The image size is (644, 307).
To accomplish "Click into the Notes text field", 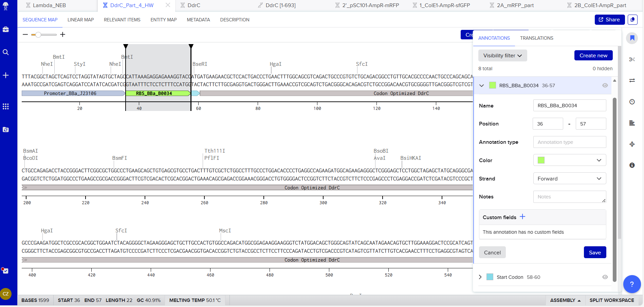I will click(569, 197).
